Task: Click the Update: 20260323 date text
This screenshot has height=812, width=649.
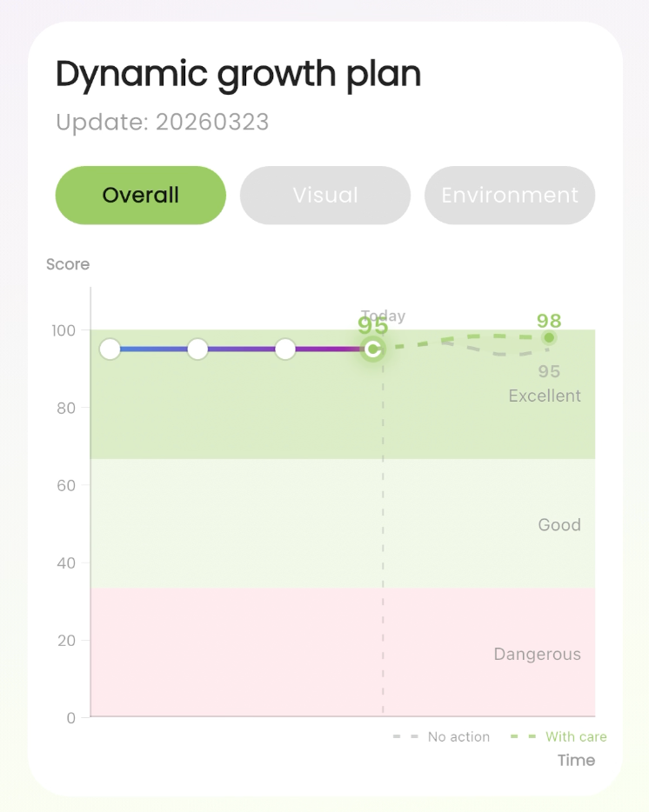Action: pyautogui.click(x=162, y=123)
